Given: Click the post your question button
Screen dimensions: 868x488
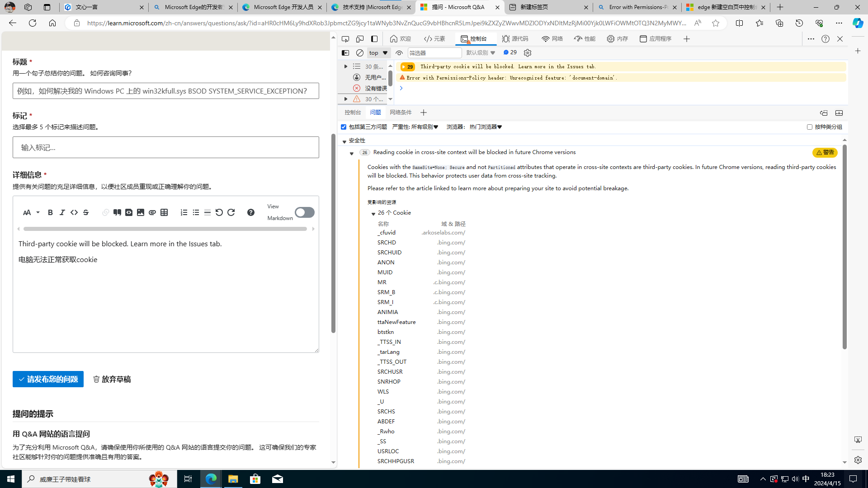Looking at the screenshot, I should [x=48, y=379].
